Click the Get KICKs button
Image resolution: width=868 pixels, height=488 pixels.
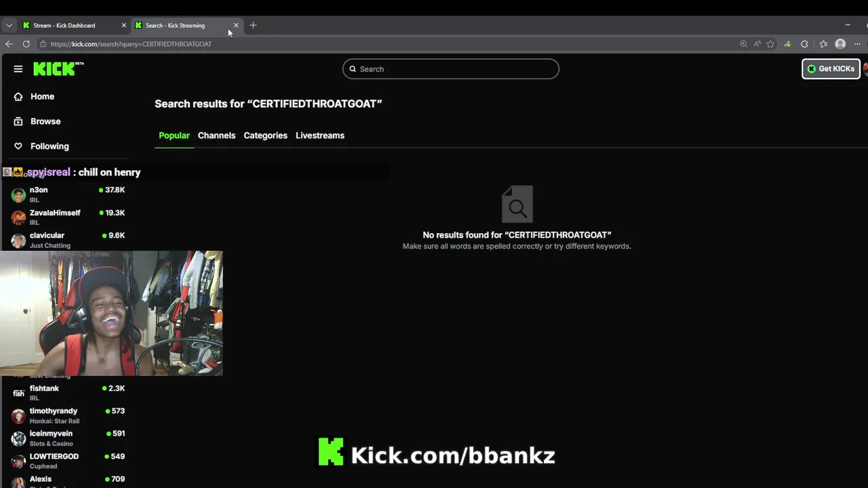click(831, 69)
